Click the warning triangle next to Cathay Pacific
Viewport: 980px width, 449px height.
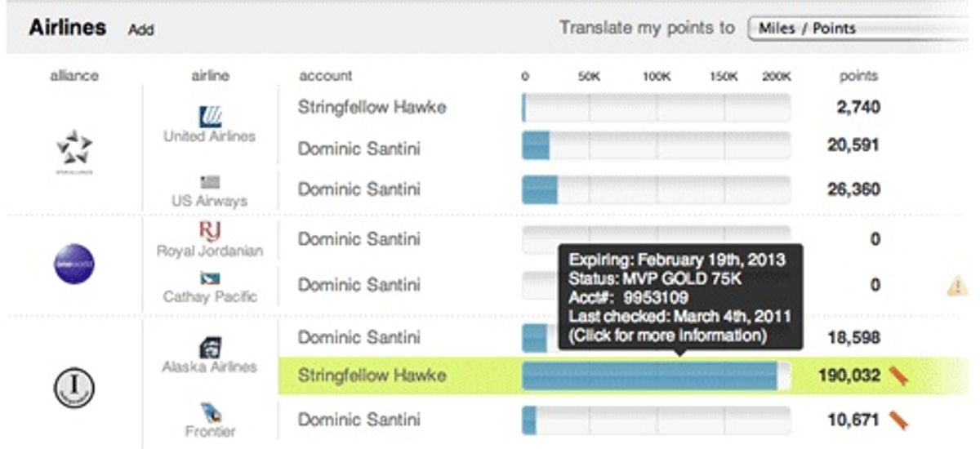tap(957, 286)
